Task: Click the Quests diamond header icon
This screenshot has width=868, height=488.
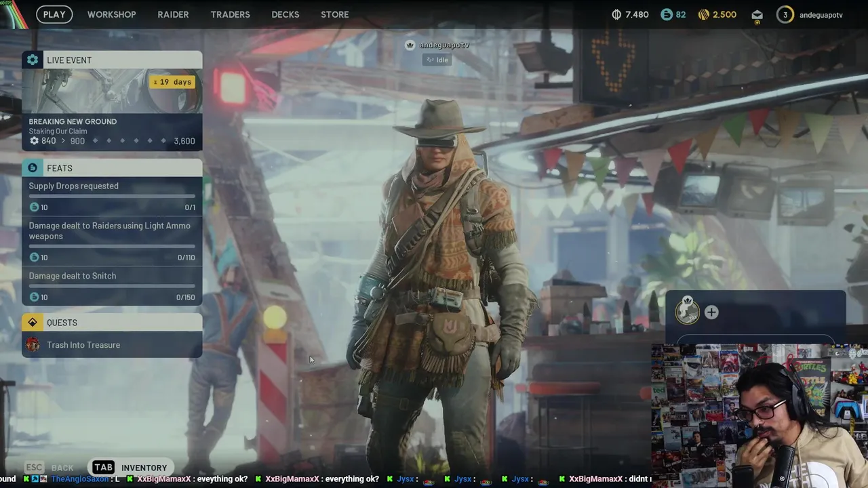Action: coord(33,323)
